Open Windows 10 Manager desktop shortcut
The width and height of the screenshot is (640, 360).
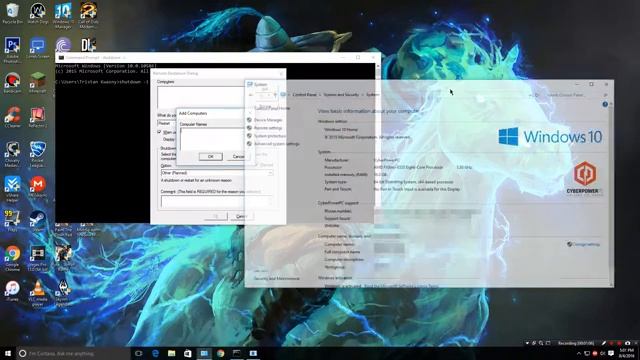pyautogui.click(x=63, y=16)
